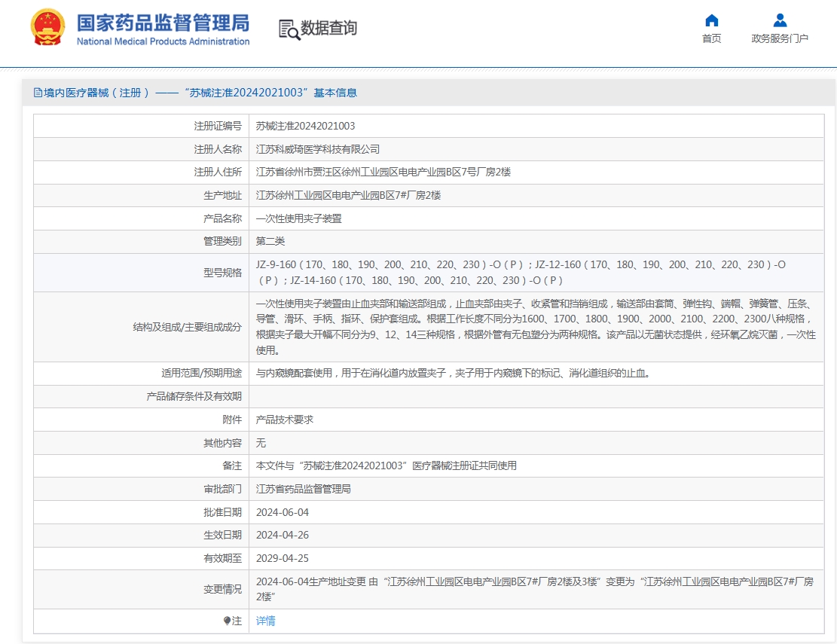Screen dimensions: 837x644
Task: Click the 型号规格 value starting JZ-9-160
Action: pyautogui.click(x=521, y=273)
